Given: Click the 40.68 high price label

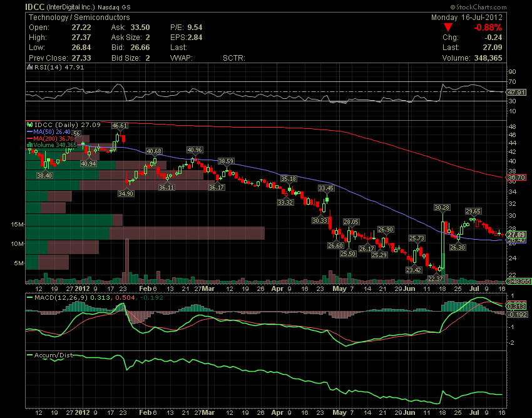Looking at the screenshot, I should [x=154, y=151].
